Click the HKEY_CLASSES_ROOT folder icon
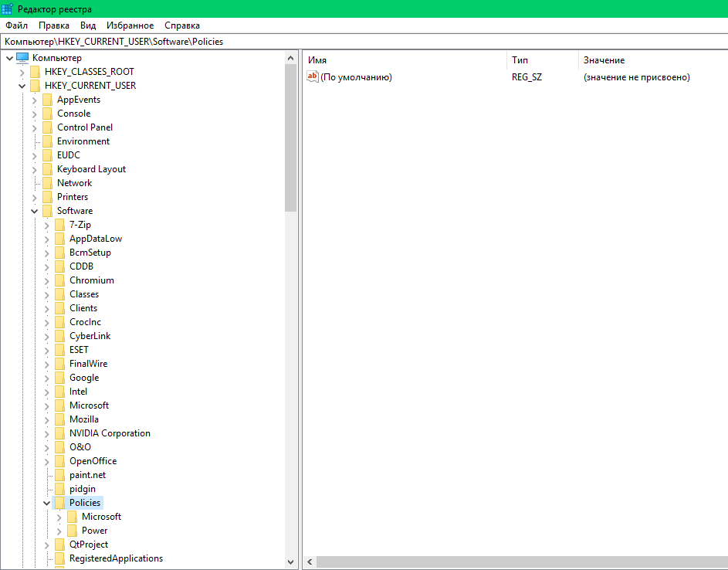The width and height of the screenshot is (728, 570). (x=35, y=72)
